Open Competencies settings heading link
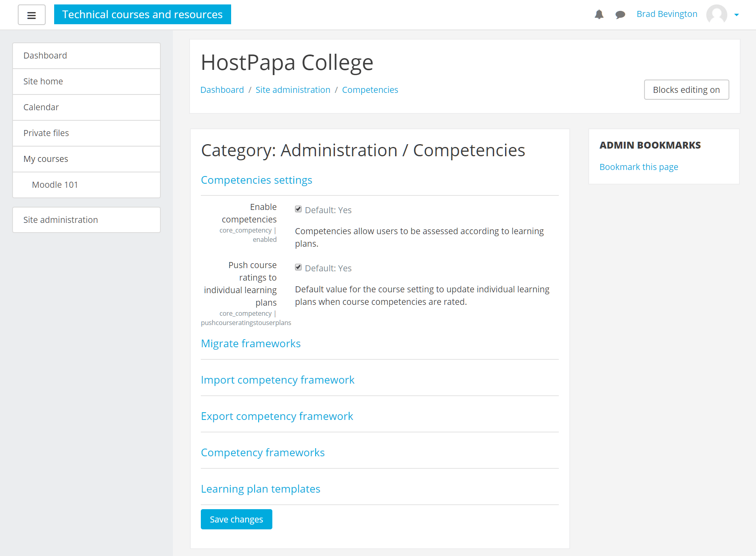756x556 pixels. tap(257, 180)
